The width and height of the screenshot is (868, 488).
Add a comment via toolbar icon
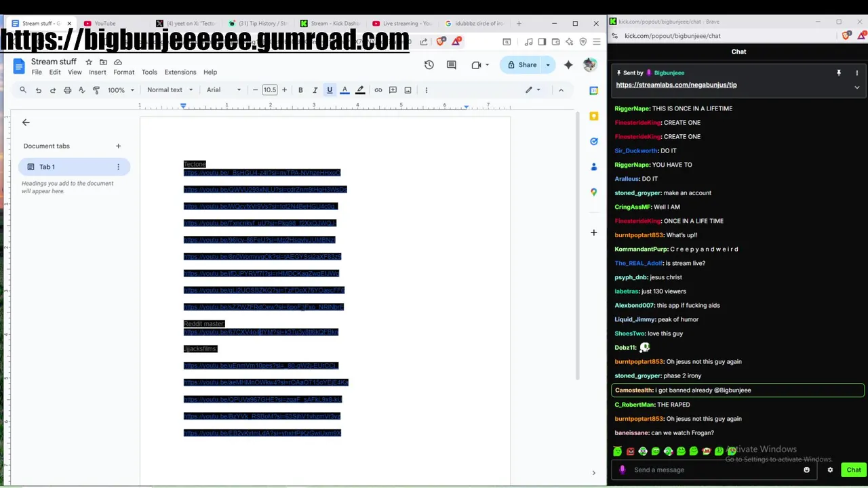[393, 90]
